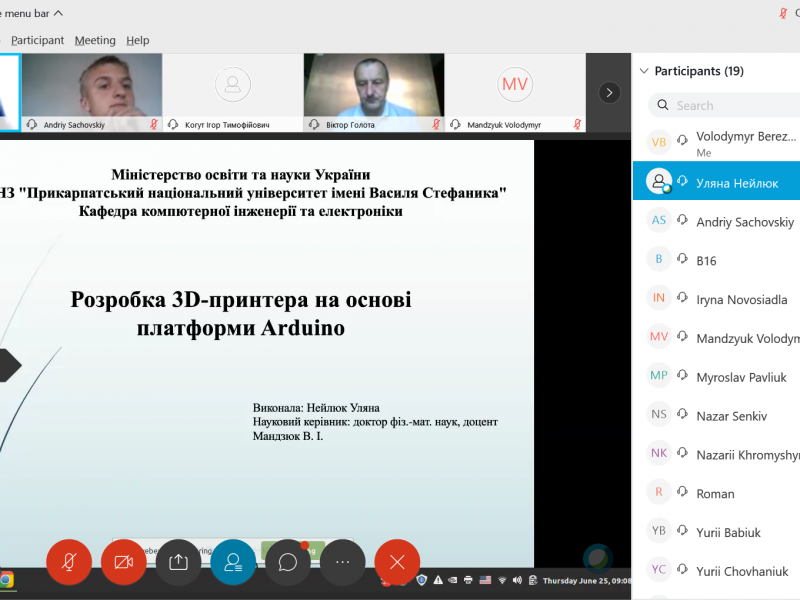This screenshot has width=800, height=600.
Task: Toggle the participants panel button
Action: [x=233, y=562]
